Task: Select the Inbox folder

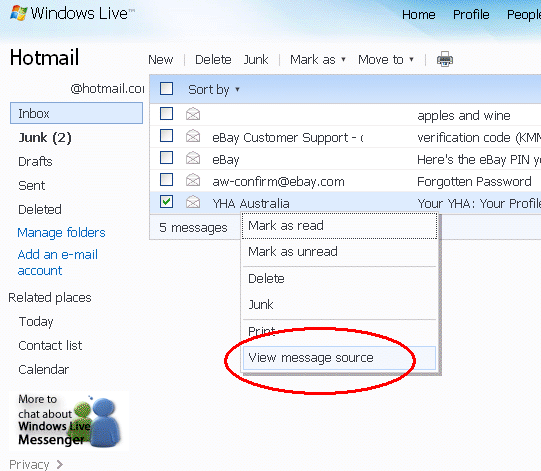Action: (x=76, y=113)
